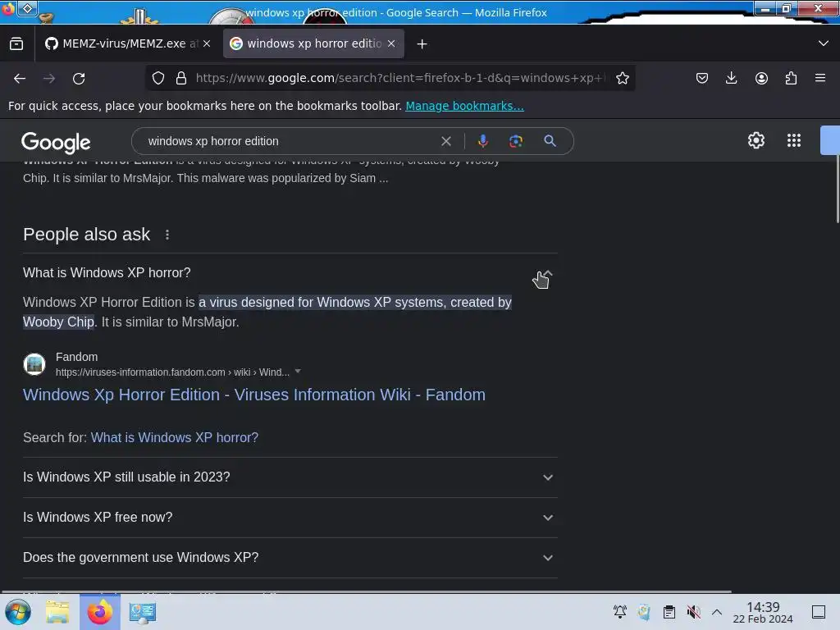
Task: Click Show Desktop button in taskbar
Action: tap(819, 612)
